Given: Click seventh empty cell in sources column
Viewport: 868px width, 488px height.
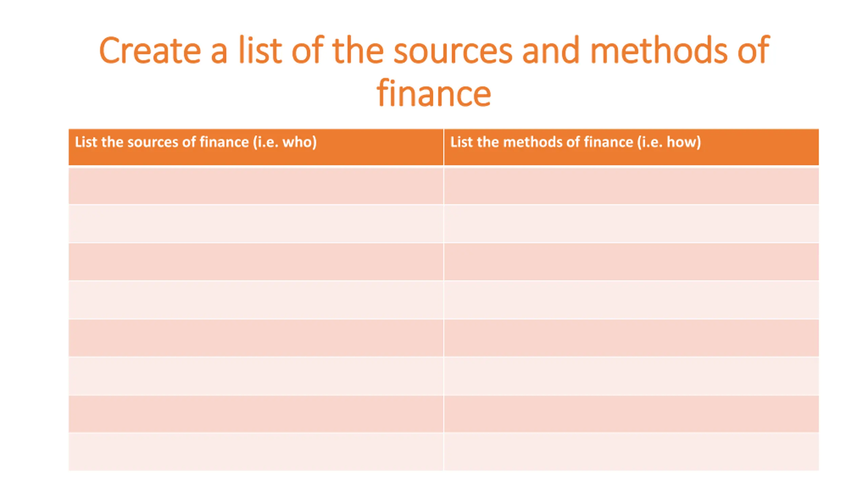Looking at the screenshot, I should click(x=256, y=414).
